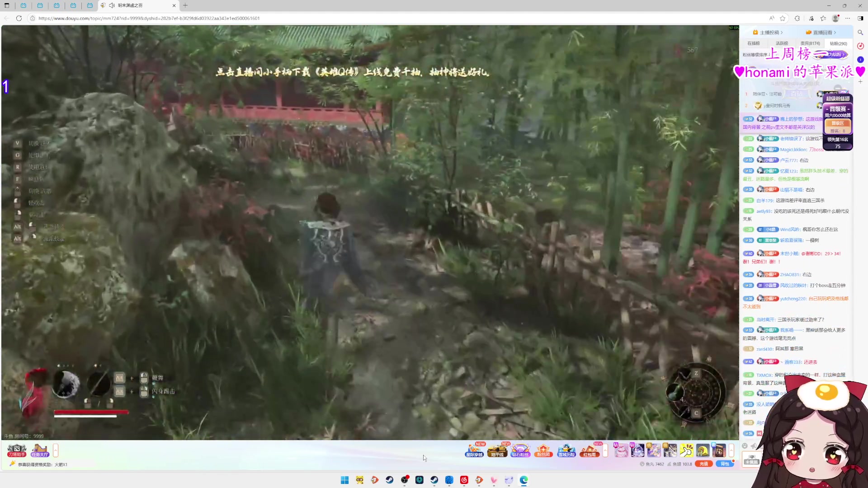Send the purple crystal ball gift
Image resolution: width=868 pixels, height=488 pixels.
pos(637,450)
